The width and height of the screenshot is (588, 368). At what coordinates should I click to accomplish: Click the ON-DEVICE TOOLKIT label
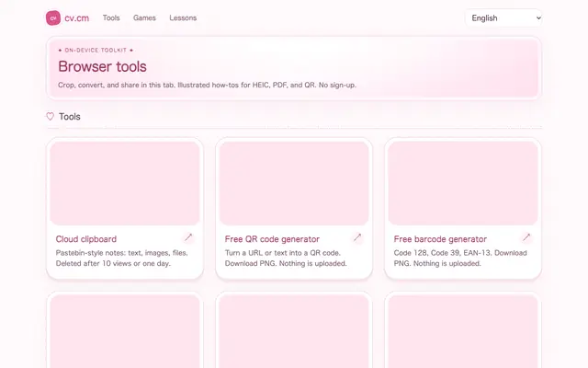click(x=96, y=50)
